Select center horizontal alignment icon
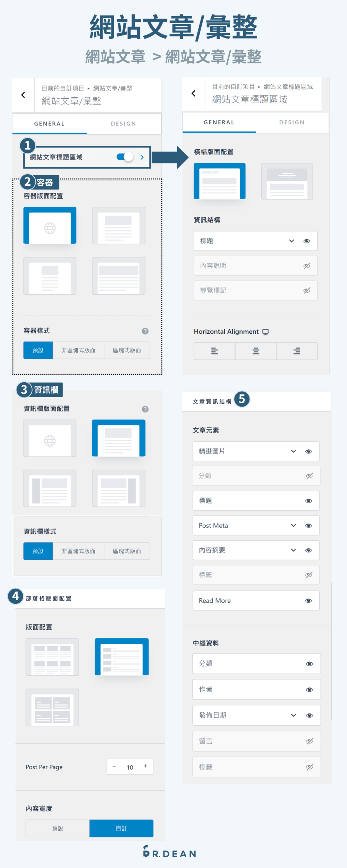Screen dimensions: 347x868 click(x=256, y=351)
